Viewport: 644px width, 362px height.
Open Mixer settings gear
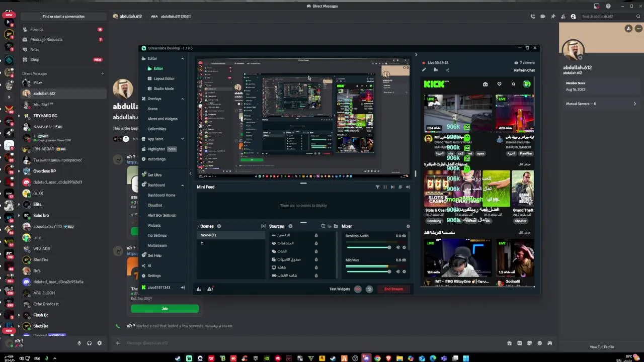click(408, 226)
